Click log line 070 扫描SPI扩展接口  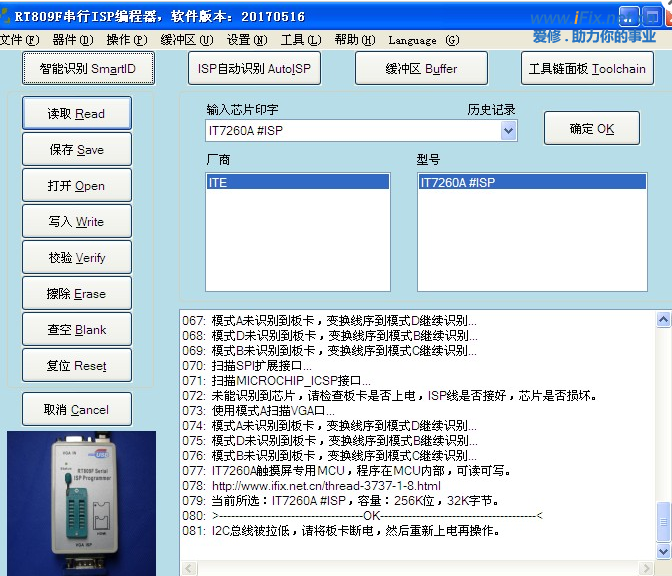(x=247, y=366)
